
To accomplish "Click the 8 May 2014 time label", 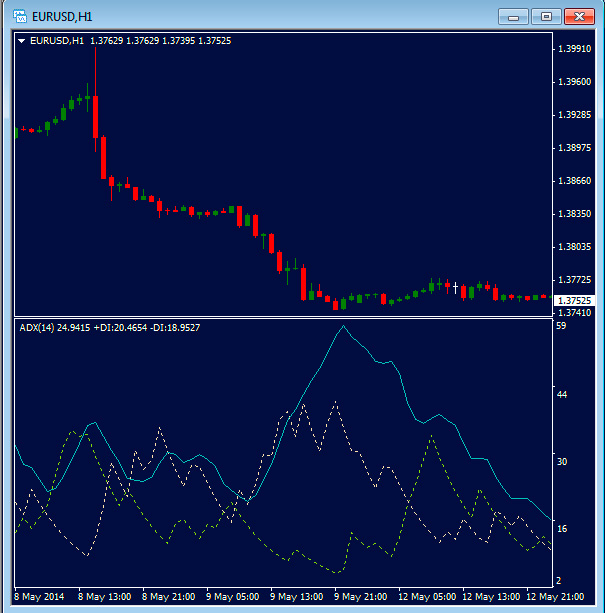I will pos(38,596).
